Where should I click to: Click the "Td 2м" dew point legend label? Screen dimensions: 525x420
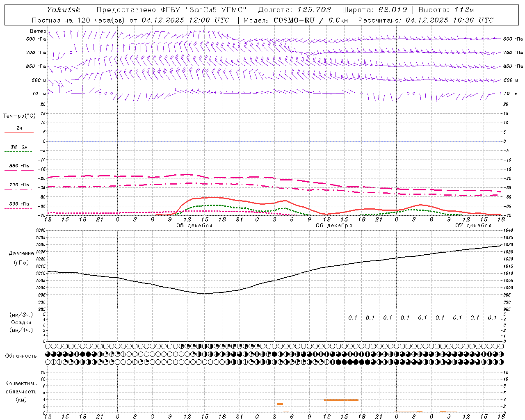[x=19, y=147]
